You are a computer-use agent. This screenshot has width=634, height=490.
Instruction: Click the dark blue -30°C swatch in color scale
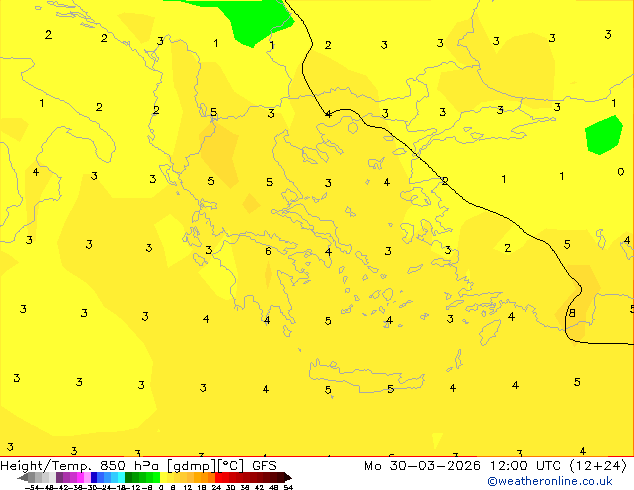[94, 477]
